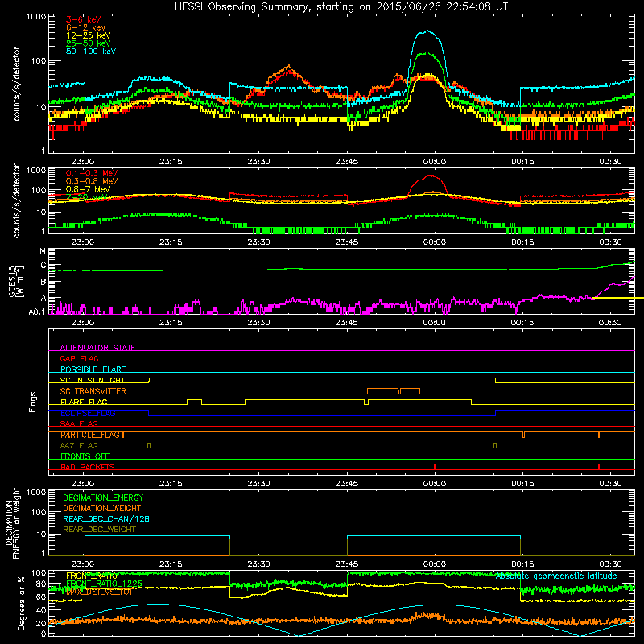The width and height of the screenshot is (644, 644).
Task: Click the Degrees or % axis title
Action: [21, 604]
